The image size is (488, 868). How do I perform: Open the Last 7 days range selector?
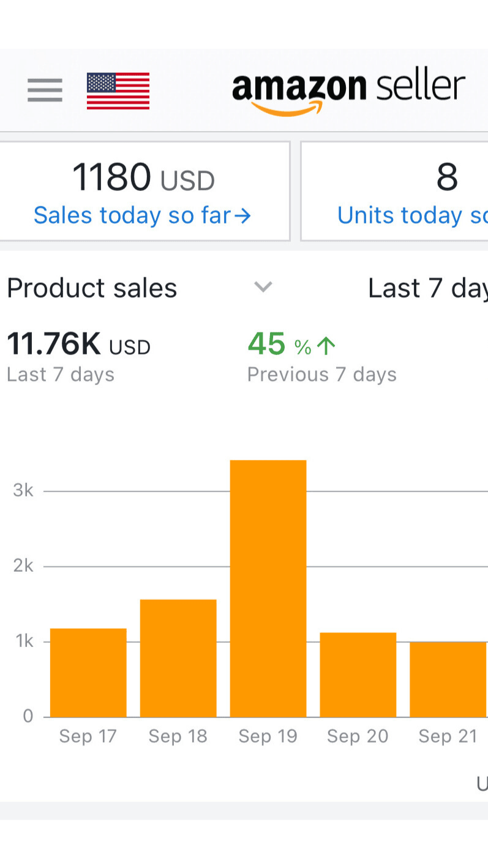coord(427,288)
